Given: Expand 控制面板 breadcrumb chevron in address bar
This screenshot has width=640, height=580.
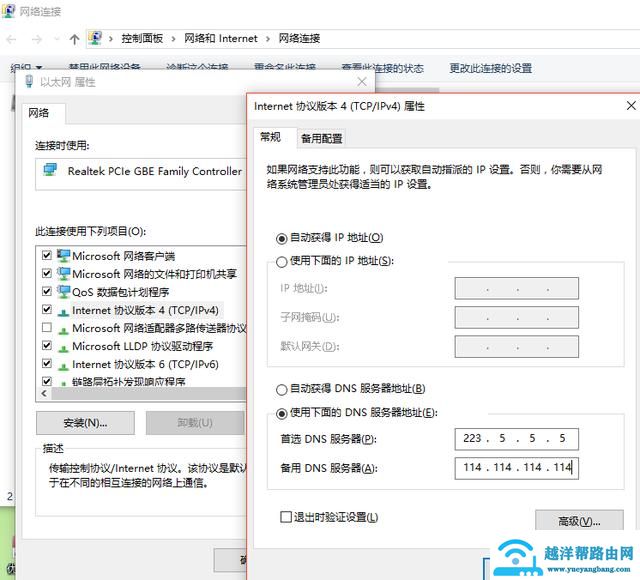Looking at the screenshot, I should click(176, 39).
